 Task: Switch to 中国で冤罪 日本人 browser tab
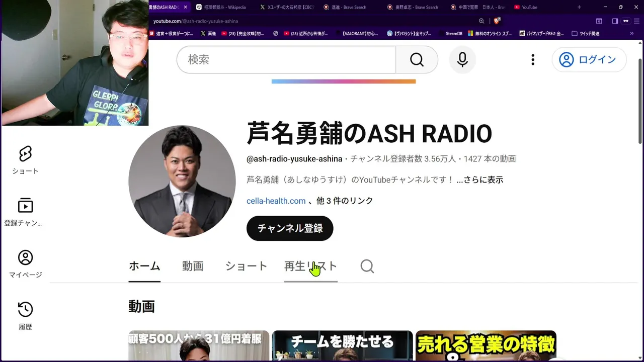point(478,7)
